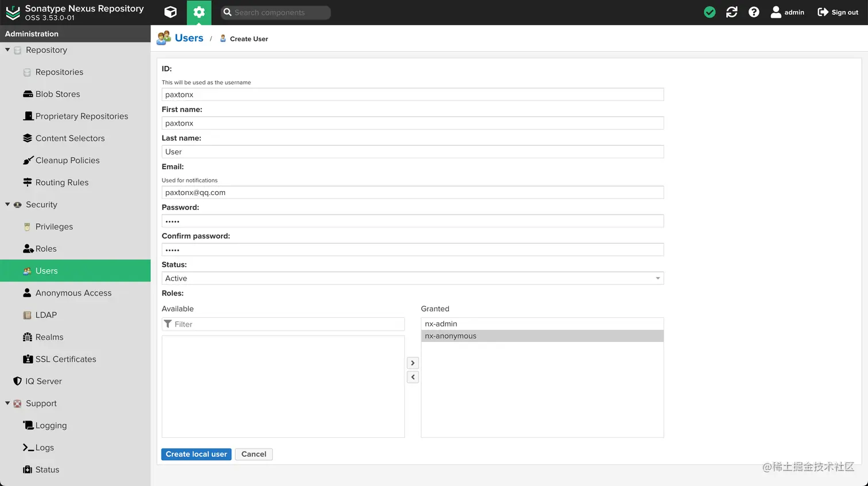Click the Cleanup Policies broom icon
This screenshot has width=868, height=486.
[x=28, y=160]
